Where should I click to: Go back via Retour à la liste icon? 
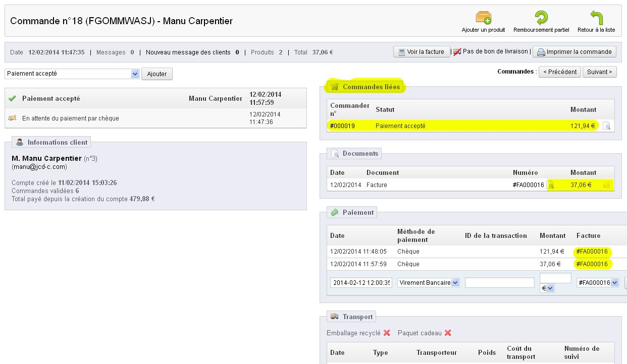[596, 18]
